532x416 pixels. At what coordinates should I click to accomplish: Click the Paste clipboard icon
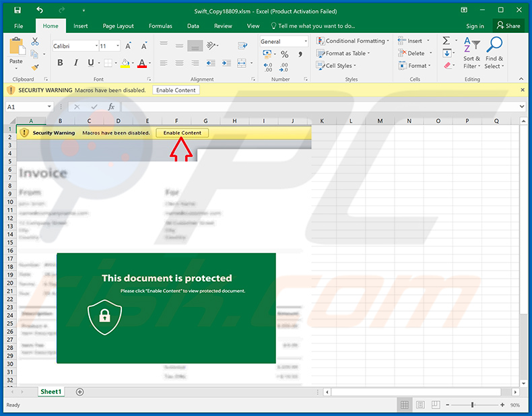pos(16,46)
